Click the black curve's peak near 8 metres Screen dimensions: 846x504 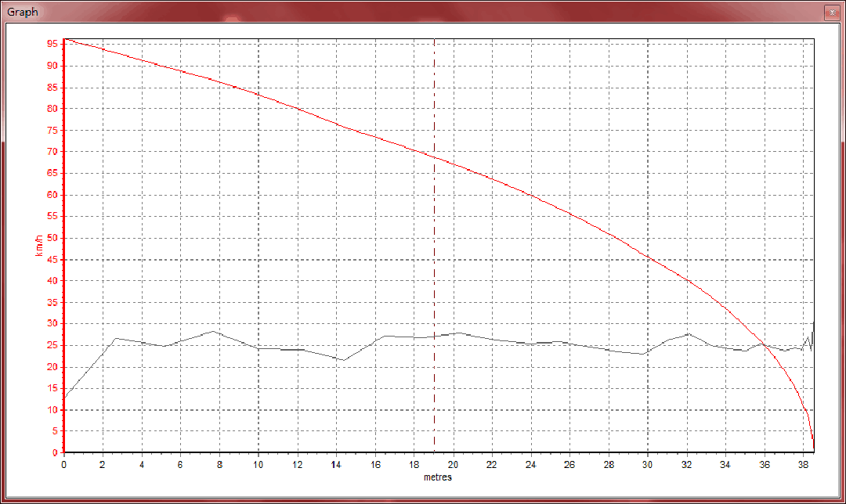pyautogui.click(x=213, y=331)
